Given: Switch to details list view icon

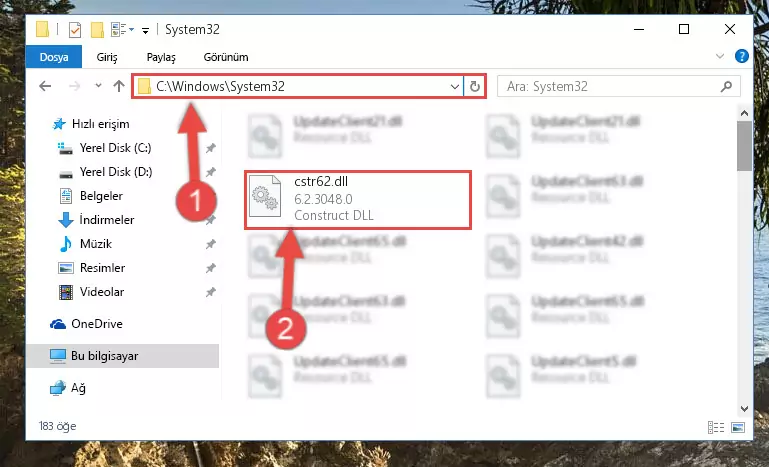Looking at the screenshot, I should pos(716,428).
